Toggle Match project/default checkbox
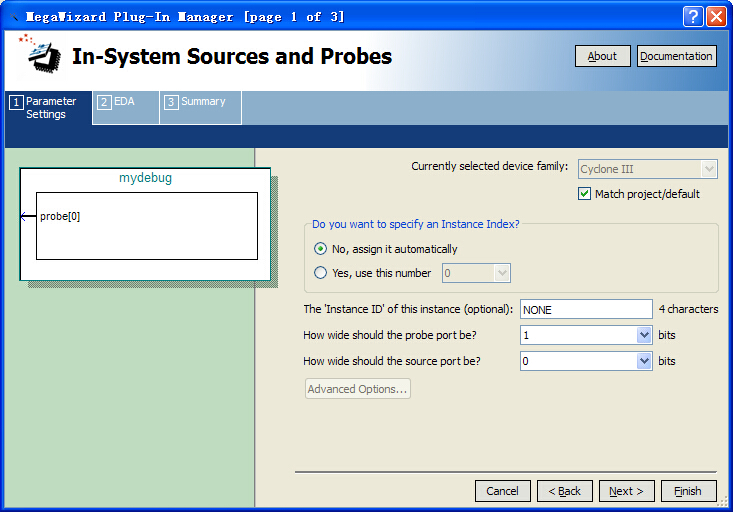 click(x=585, y=194)
